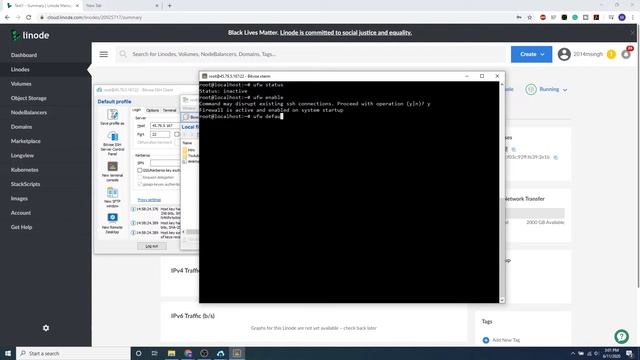Open Images in sidebar
The image size is (640, 360).
coord(19,198)
